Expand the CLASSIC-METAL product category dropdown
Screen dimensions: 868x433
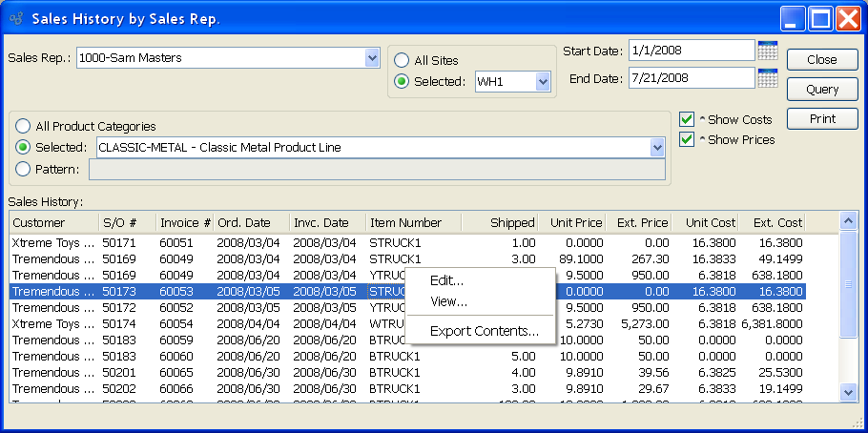coord(656,148)
